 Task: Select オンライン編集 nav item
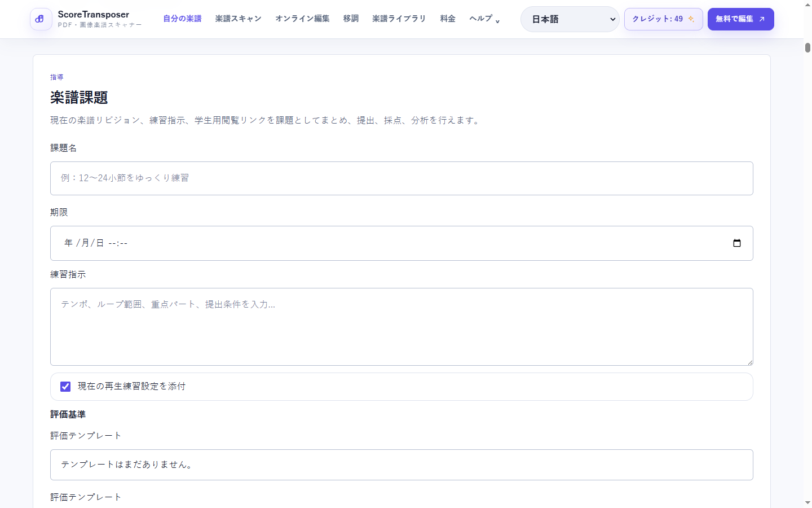click(x=302, y=19)
